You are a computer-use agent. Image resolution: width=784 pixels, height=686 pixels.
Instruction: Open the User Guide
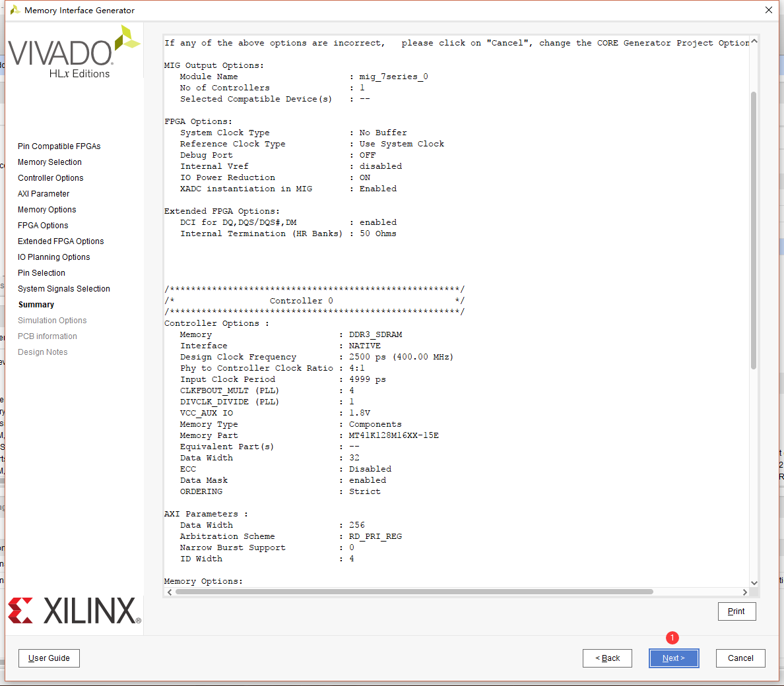[49, 658]
